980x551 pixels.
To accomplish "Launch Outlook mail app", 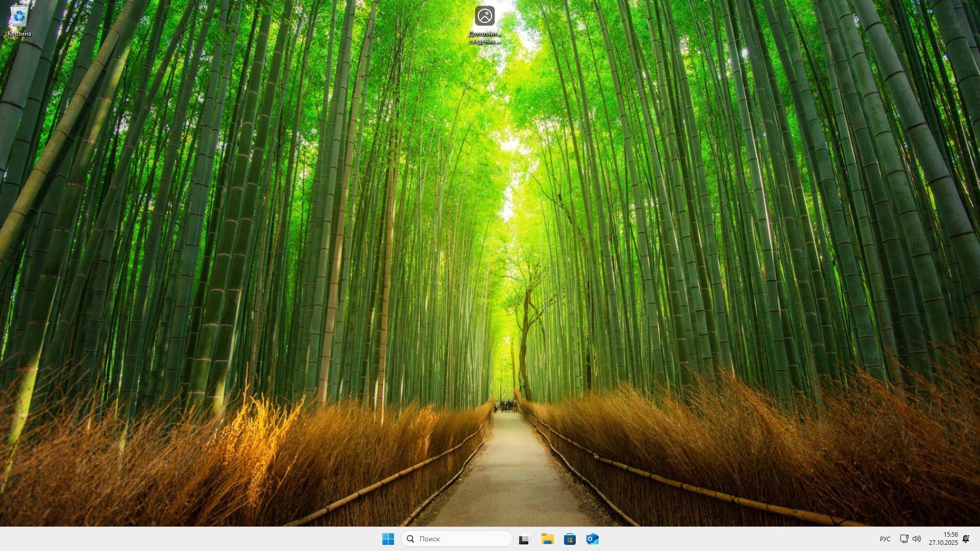I will (592, 539).
